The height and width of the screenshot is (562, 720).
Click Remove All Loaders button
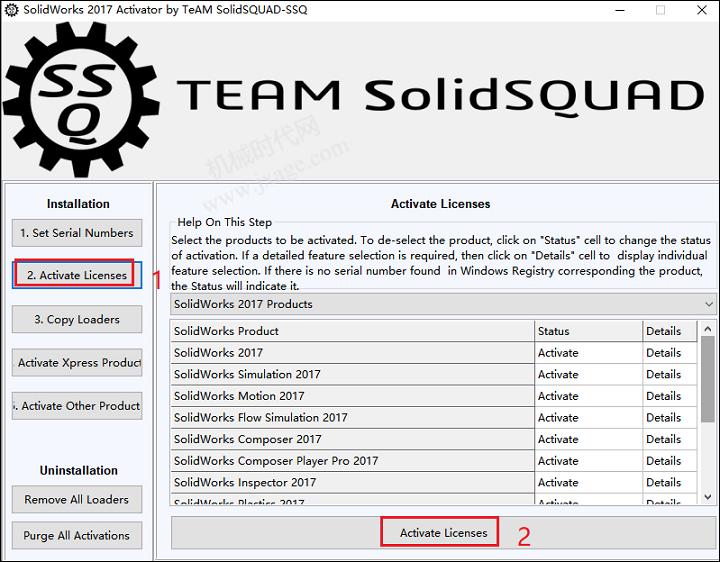coord(77,499)
